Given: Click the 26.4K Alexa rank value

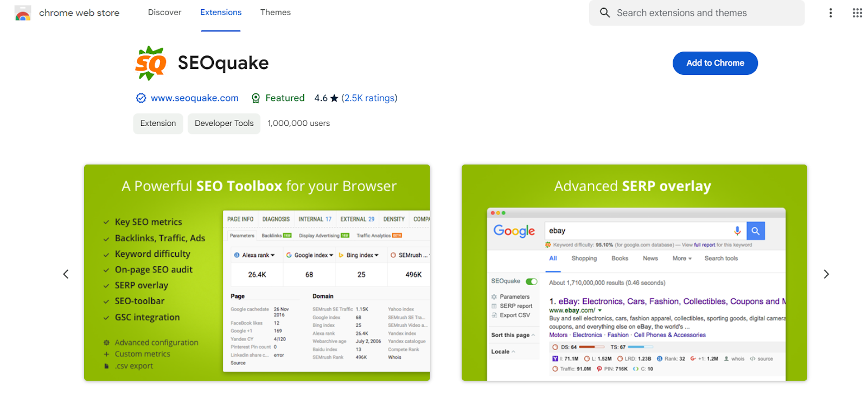Looking at the screenshot, I should (x=257, y=275).
